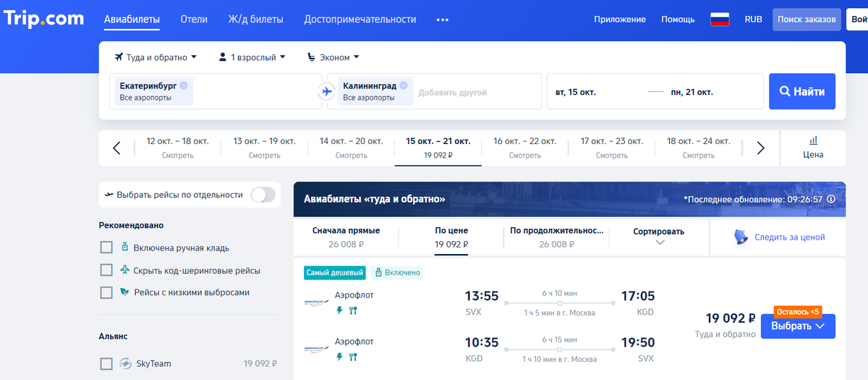
Task: Click the 19 092 ₽ round-trip price
Action: (x=731, y=318)
